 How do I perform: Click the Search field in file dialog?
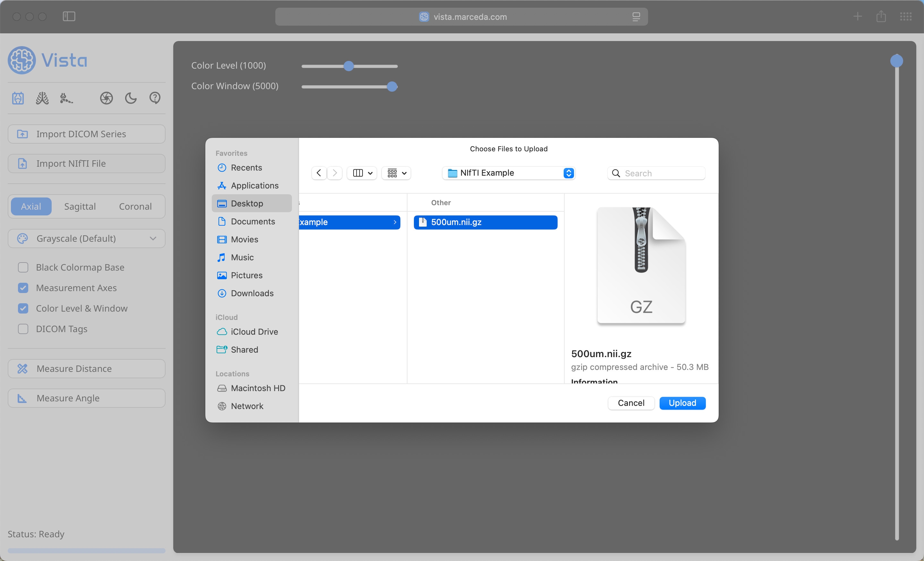point(656,173)
